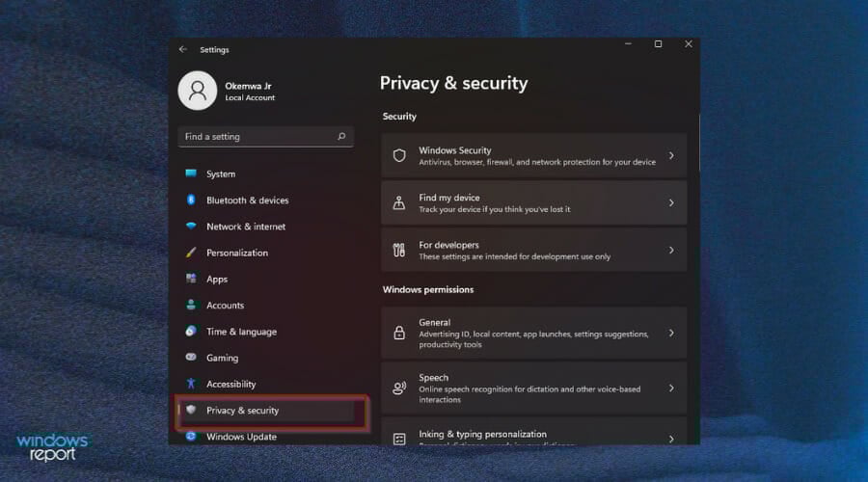Screen dimensions: 868x482
Task: Click the Personalization brush icon
Action: 191,253
